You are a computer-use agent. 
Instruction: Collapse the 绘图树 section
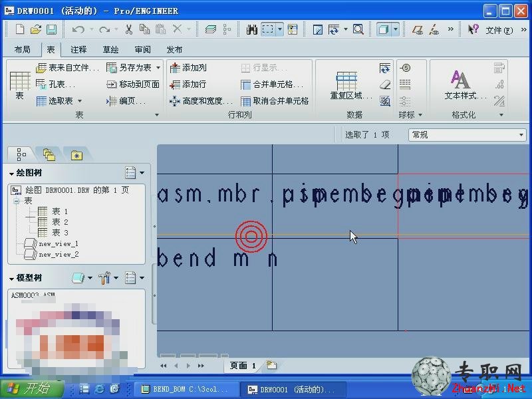(x=11, y=174)
